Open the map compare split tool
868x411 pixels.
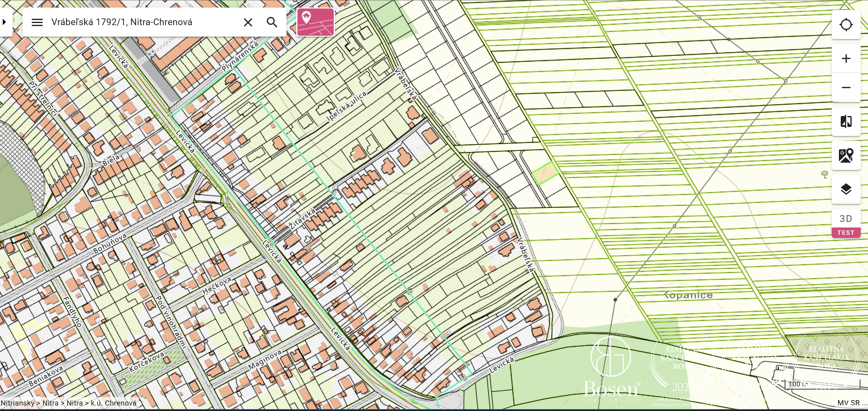click(x=845, y=122)
